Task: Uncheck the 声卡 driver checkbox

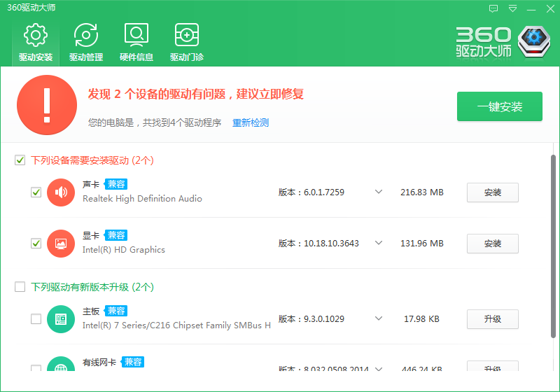Action: pyautogui.click(x=36, y=192)
